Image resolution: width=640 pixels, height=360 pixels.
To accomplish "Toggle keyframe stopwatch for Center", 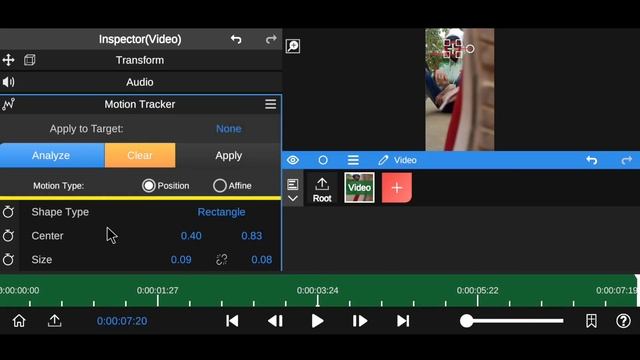I will point(8,236).
